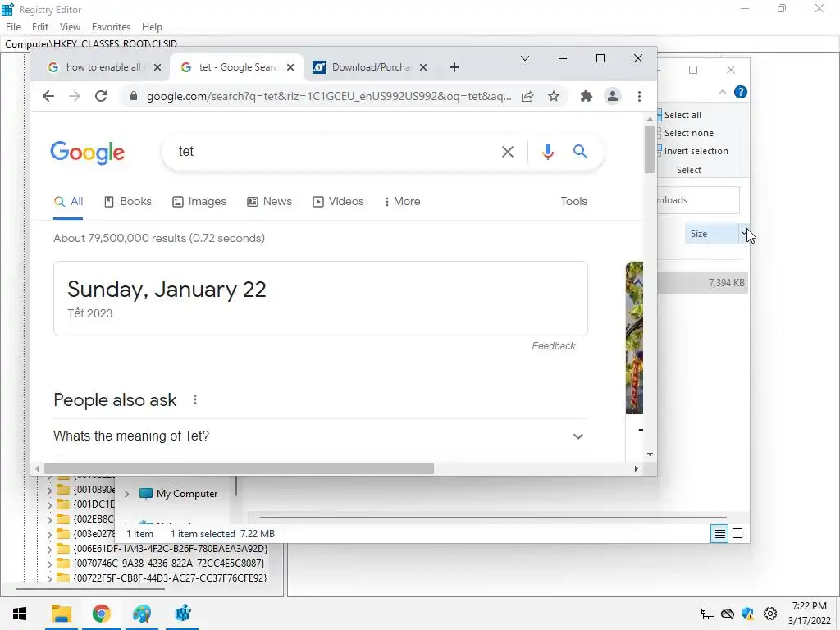This screenshot has width=840, height=630.
Task: Open File Explorer help icon
Action: 741,92
